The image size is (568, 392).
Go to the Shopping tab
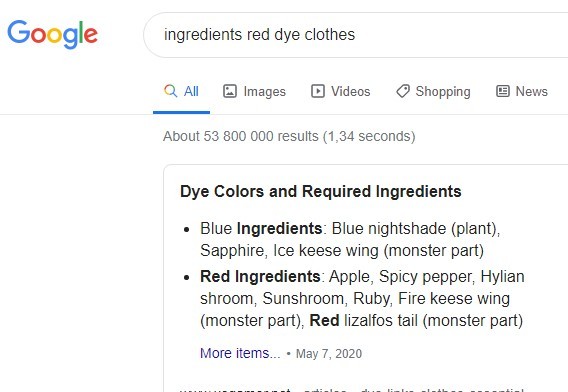(443, 92)
